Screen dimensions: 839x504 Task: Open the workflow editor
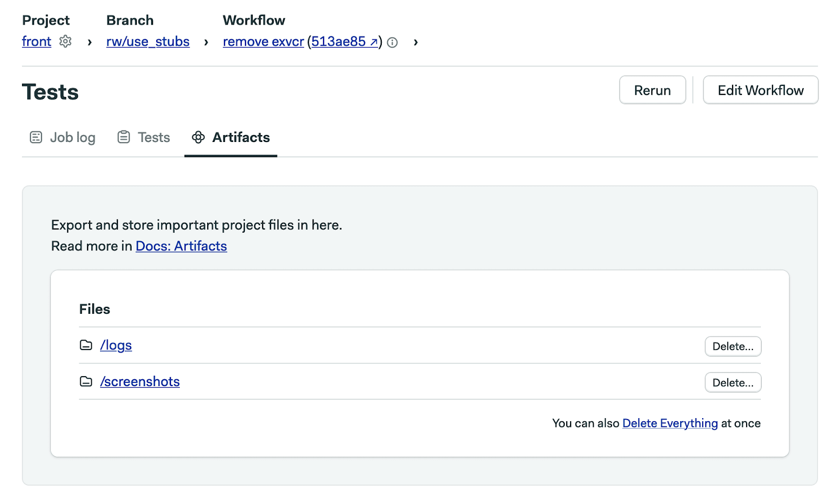pyautogui.click(x=760, y=90)
